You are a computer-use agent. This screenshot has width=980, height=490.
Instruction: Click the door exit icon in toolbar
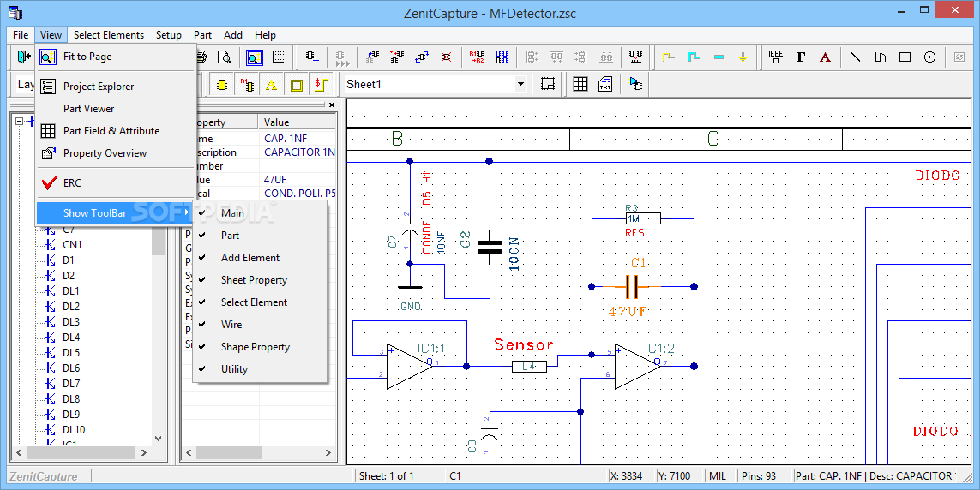tap(24, 57)
